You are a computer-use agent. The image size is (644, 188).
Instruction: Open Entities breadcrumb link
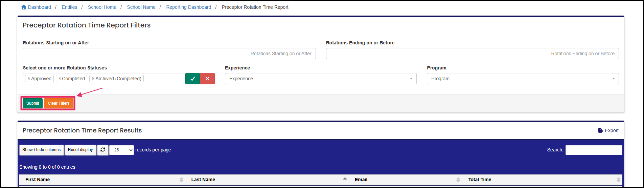(x=69, y=7)
